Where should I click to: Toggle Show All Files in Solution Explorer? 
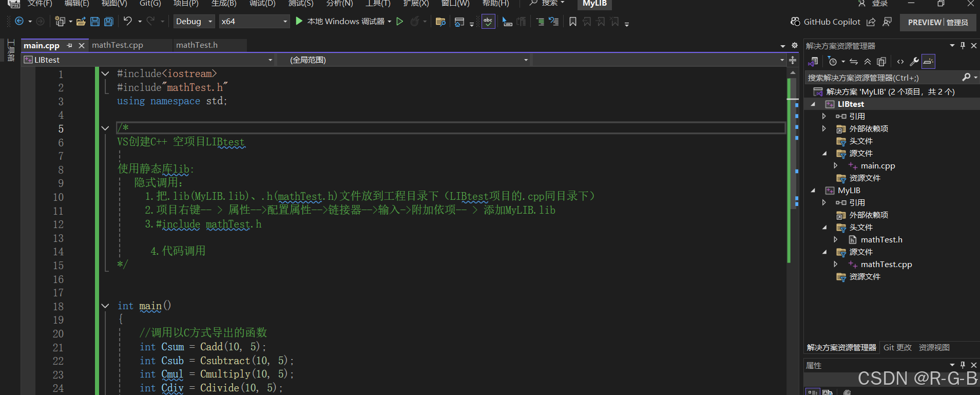point(881,62)
